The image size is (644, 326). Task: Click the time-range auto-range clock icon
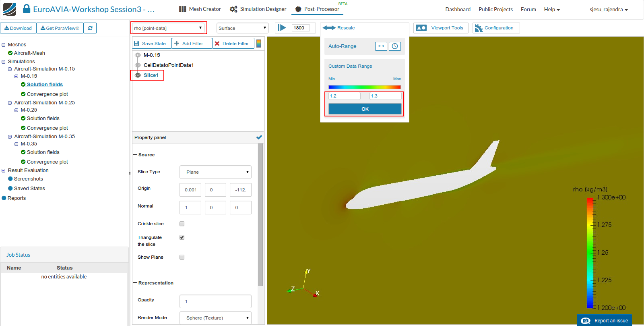395,46
